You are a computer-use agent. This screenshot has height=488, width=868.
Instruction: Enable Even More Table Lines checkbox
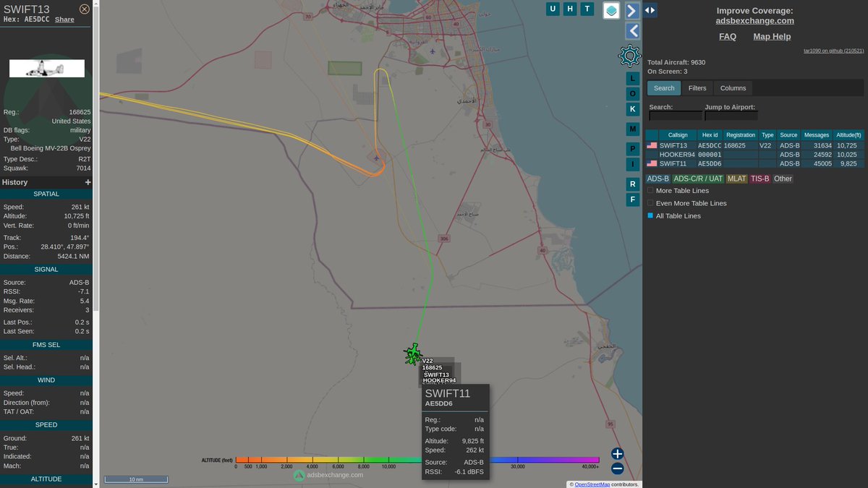coord(650,203)
